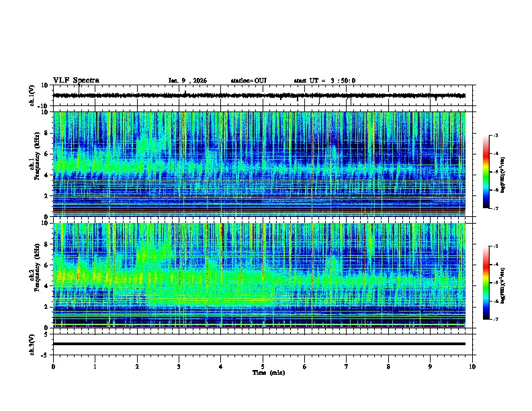Image resolution: width=532 pixels, height=411 pixels.
Task: Click inside the ch.2 spectrogram panel
Action: 259,275
